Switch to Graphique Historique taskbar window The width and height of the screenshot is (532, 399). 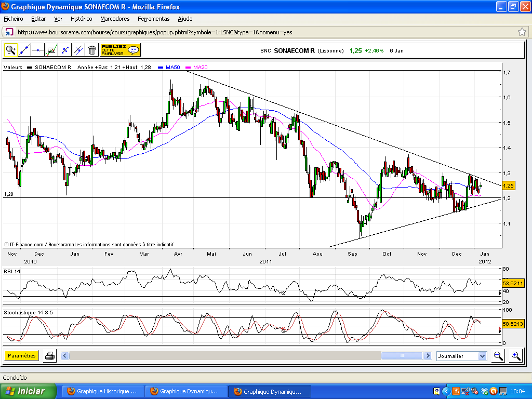(103, 391)
